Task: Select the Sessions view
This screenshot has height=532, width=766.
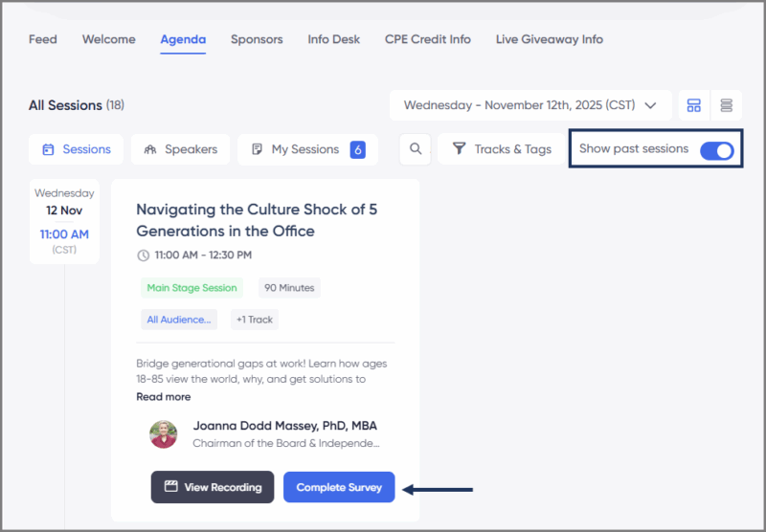Action: pyautogui.click(x=76, y=149)
